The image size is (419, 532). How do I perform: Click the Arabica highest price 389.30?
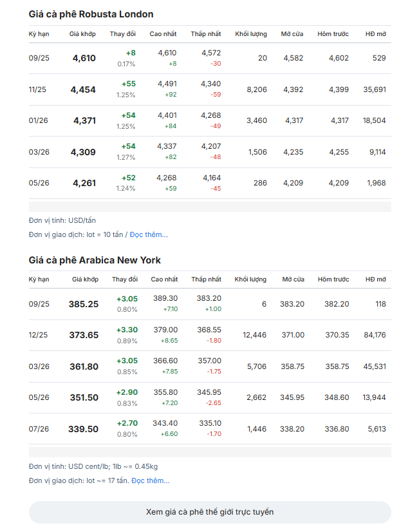coord(165,298)
